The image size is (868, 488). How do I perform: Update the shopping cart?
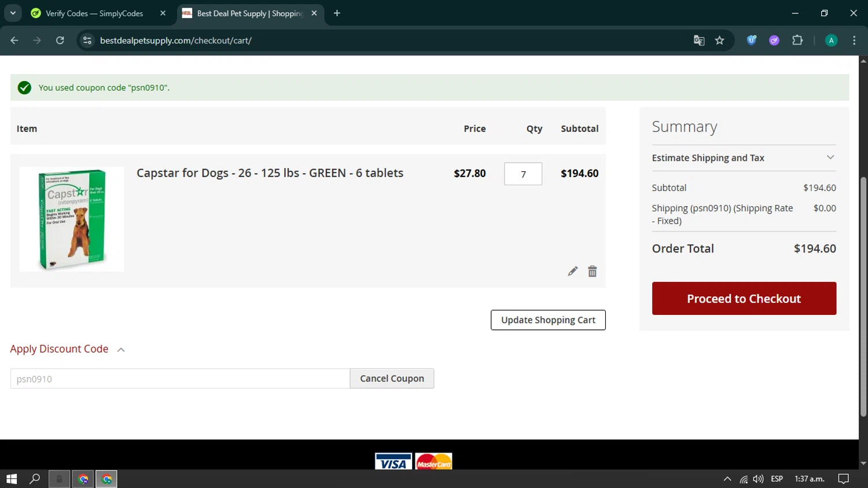point(548,320)
